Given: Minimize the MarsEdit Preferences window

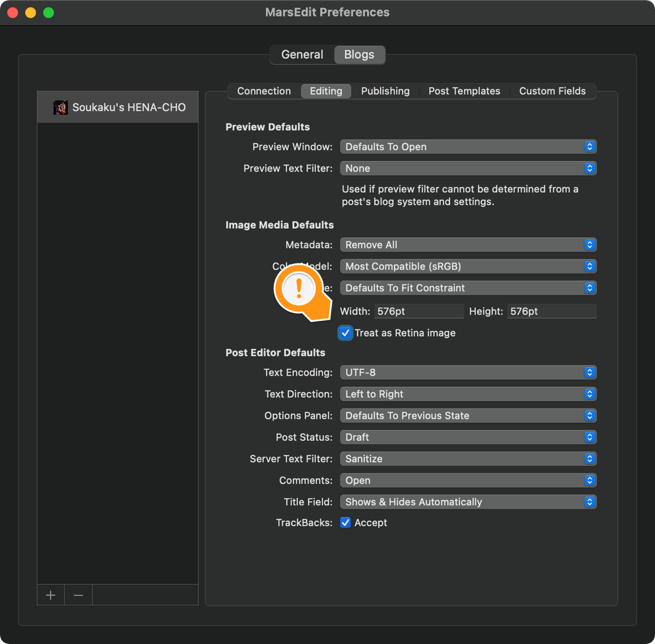Looking at the screenshot, I should [31, 13].
